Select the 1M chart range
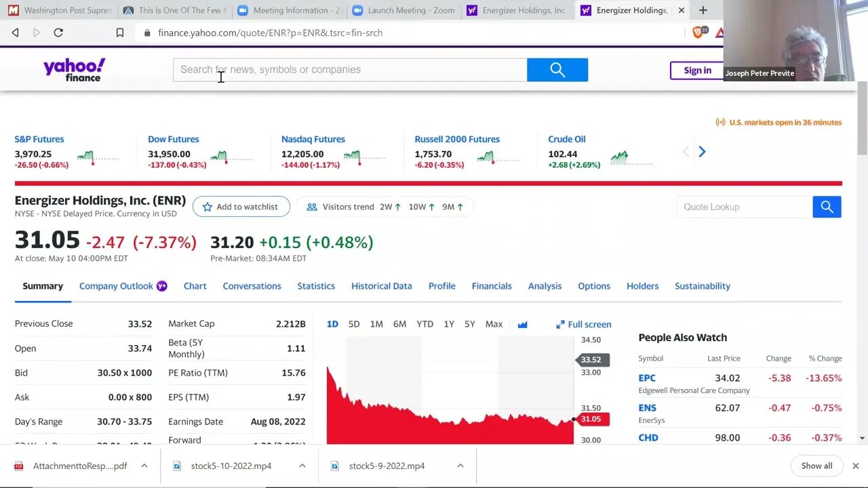Image resolution: width=868 pixels, height=488 pixels. coord(376,324)
